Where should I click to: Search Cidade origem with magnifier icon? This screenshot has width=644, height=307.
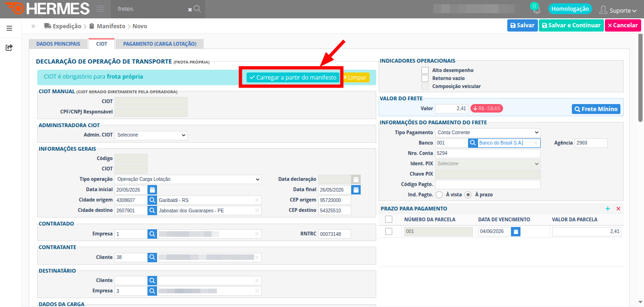[152, 200]
